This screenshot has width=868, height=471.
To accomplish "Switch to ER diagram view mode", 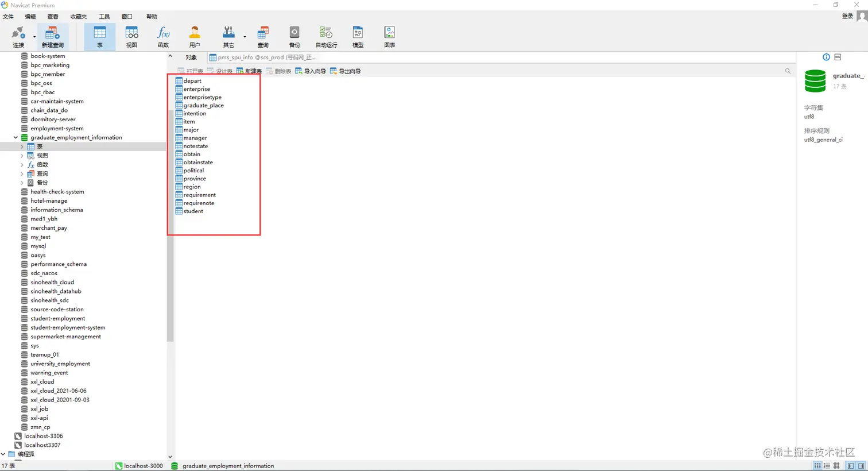I will pos(836,466).
